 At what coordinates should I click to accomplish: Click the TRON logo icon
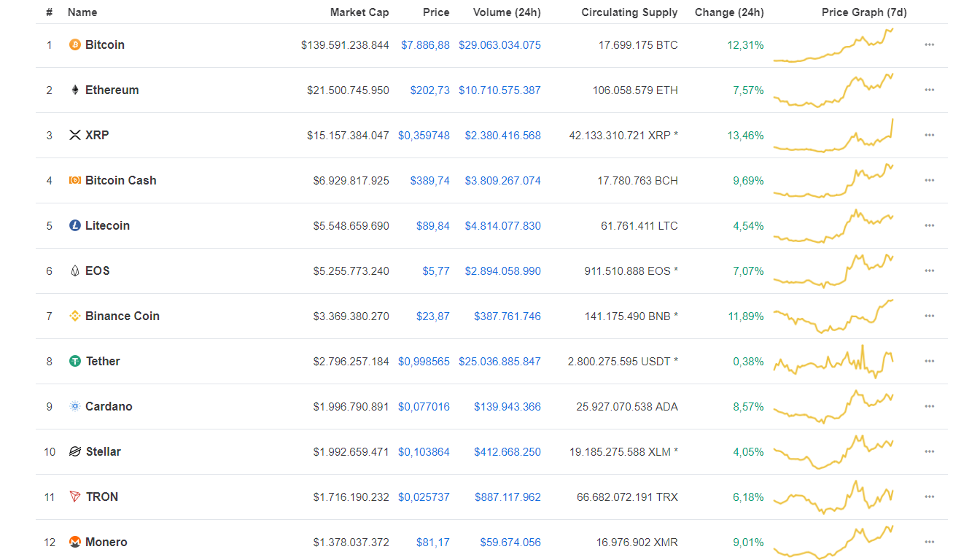[74, 497]
